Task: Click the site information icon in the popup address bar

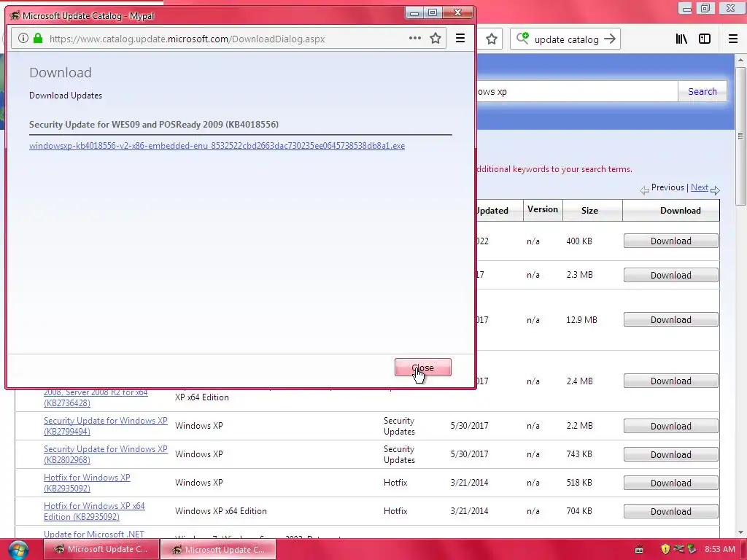Action: tap(23, 39)
